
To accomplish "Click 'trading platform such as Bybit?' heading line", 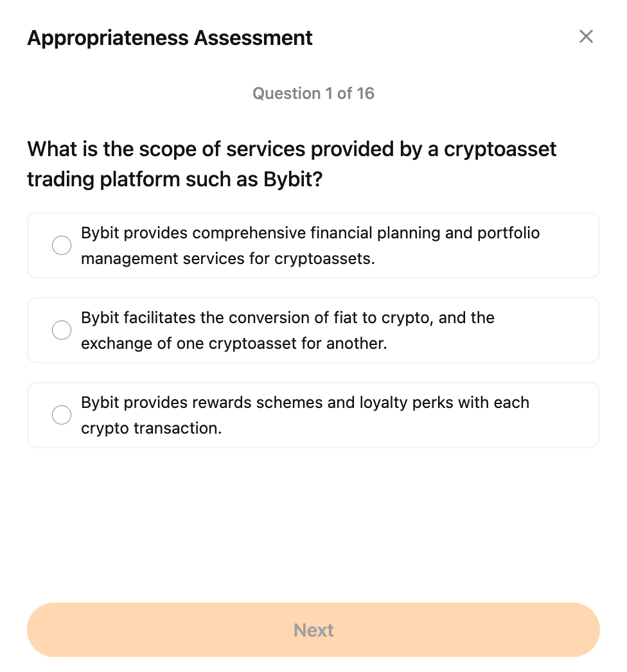I will pyautogui.click(x=174, y=179).
